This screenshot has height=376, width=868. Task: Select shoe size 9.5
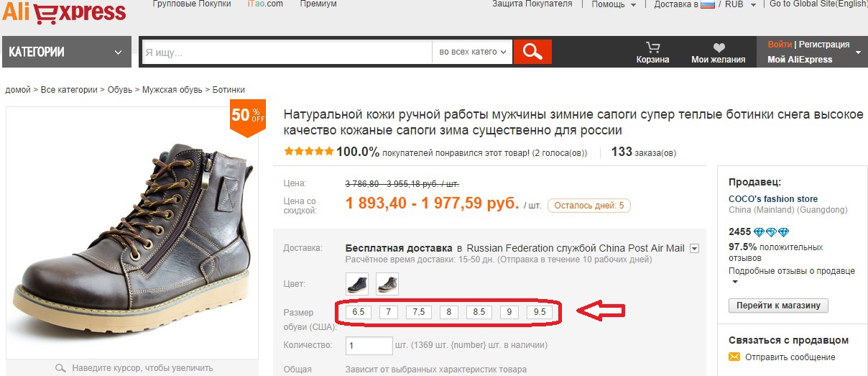[x=540, y=313]
